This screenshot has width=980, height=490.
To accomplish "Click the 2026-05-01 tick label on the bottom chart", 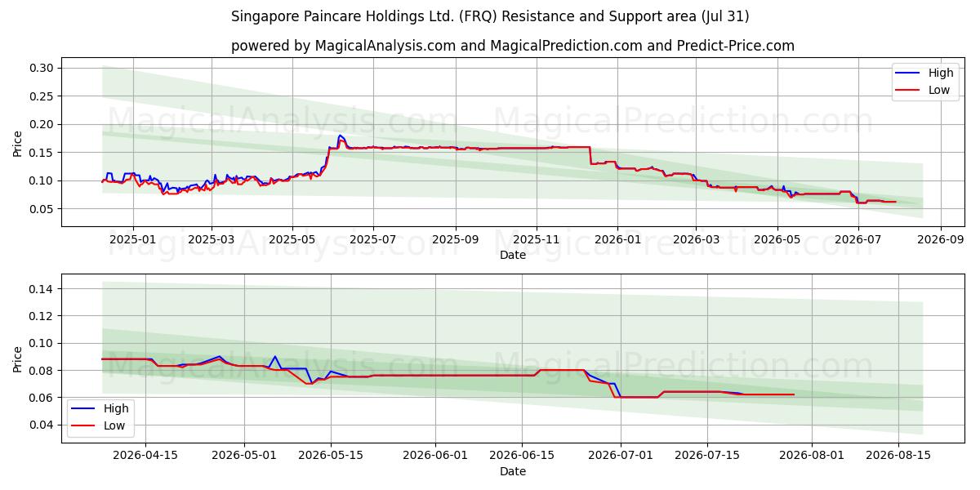I will tap(244, 456).
